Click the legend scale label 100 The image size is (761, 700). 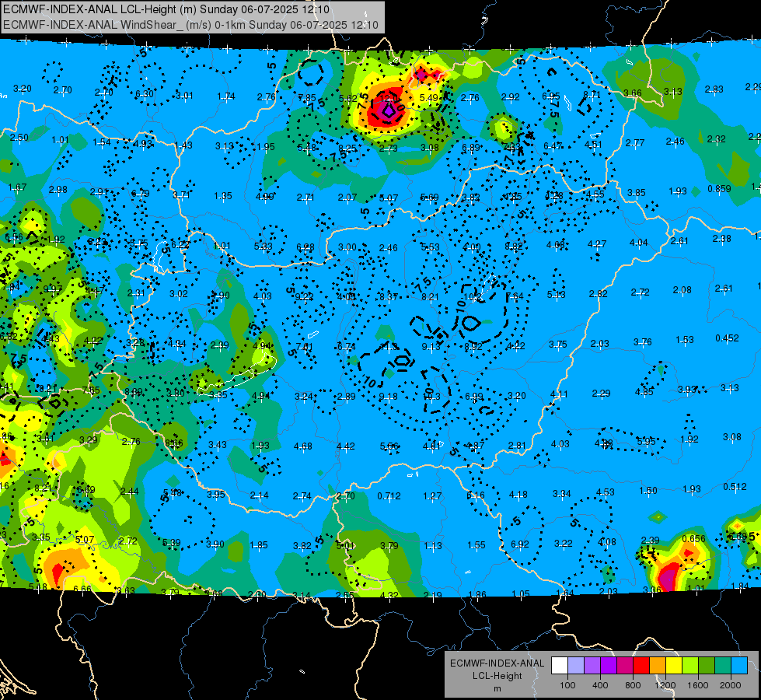(x=567, y=685)
